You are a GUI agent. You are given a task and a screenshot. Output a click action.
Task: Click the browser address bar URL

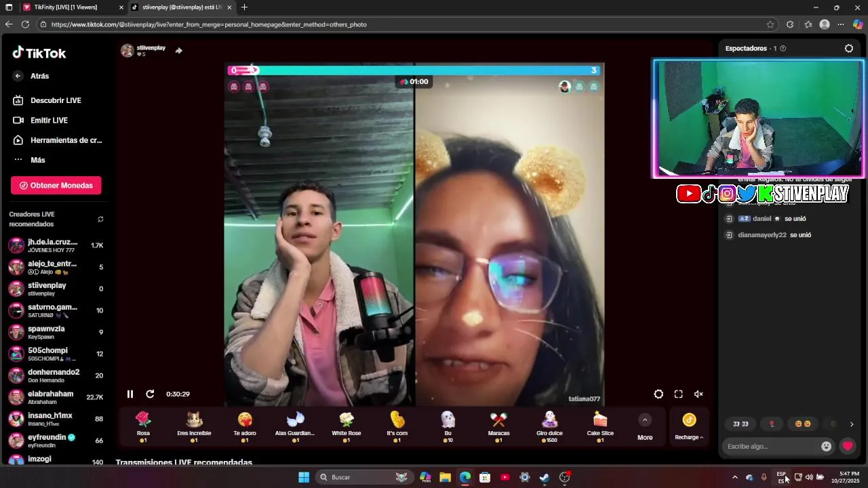tap(209, 24)
